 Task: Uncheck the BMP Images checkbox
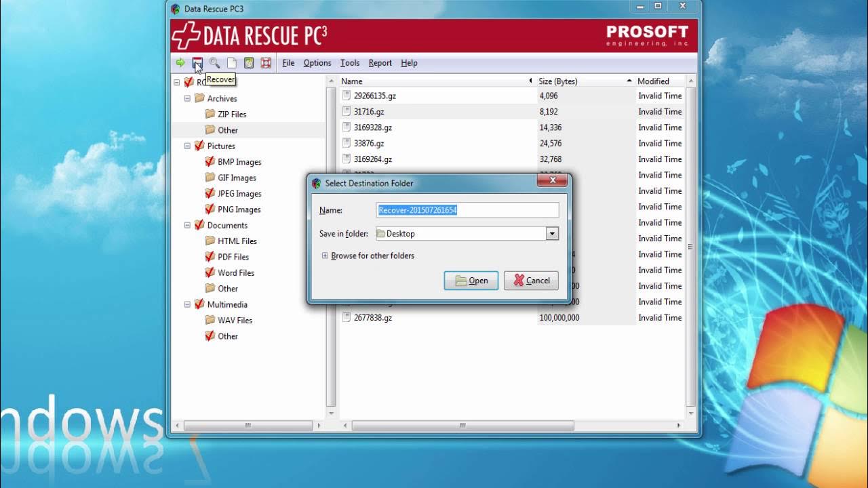coord(210,161)
